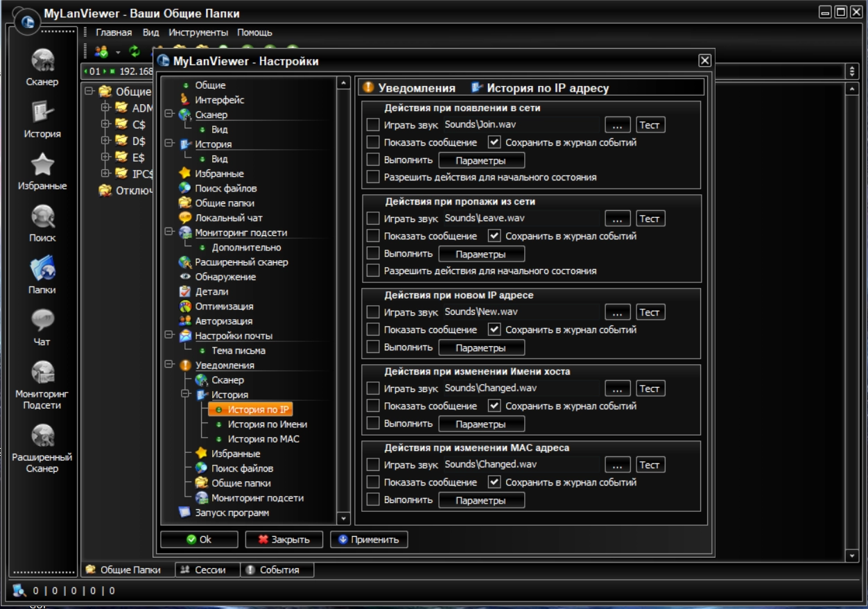Select Дополнительно under Мониторинг подсети
This screenshot has width=868, height=609.
(246, 247)
